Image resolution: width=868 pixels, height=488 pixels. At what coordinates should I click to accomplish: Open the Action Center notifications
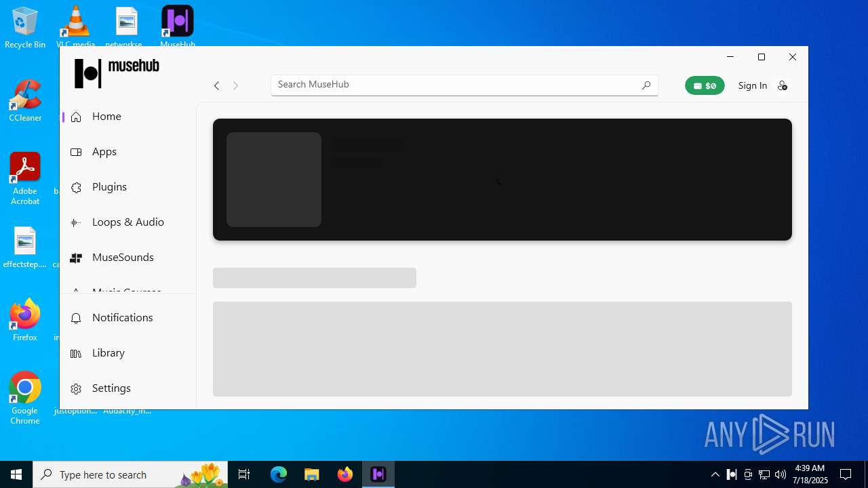846,474
